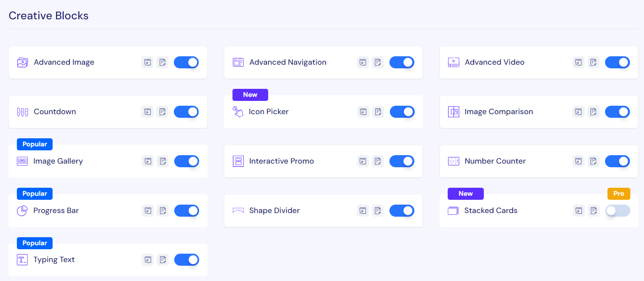Open the Stacked Cards documentation icon

(594, 211)
